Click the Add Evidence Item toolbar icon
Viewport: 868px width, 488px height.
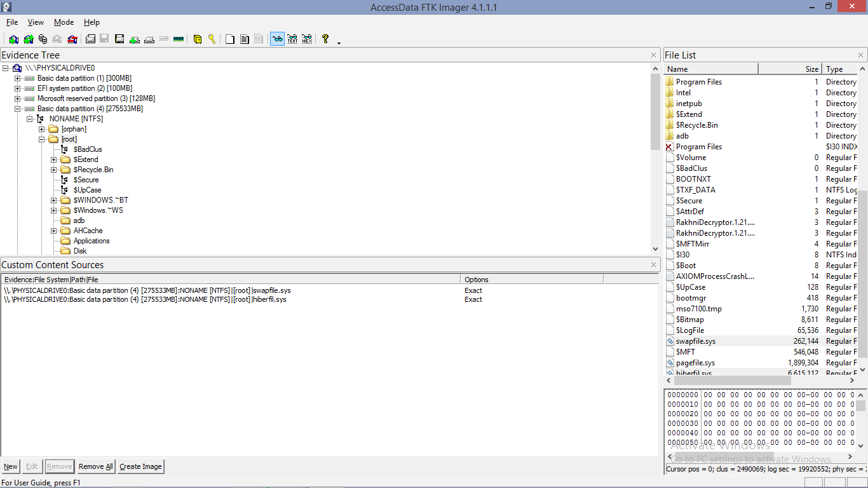point(13,39)
